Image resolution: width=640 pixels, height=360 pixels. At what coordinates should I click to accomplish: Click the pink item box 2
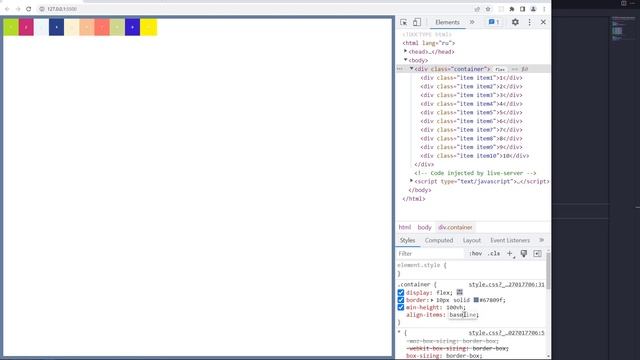[x=26, y=27]
